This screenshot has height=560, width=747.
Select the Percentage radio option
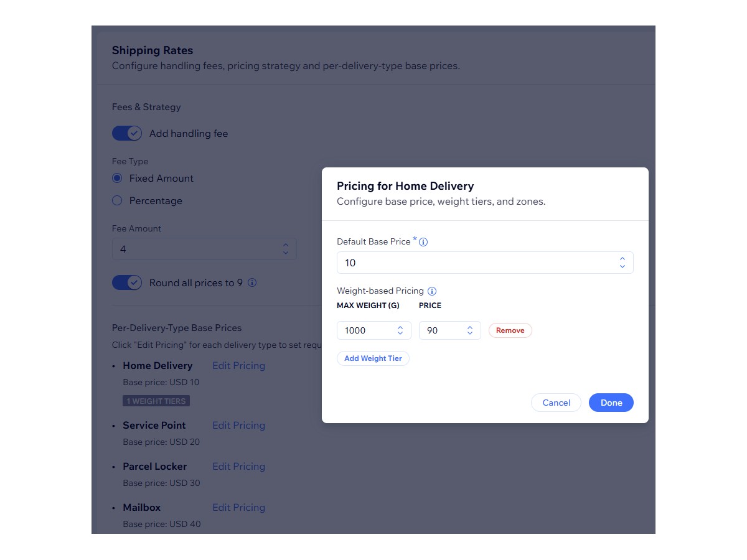click(x=117, y=200)
